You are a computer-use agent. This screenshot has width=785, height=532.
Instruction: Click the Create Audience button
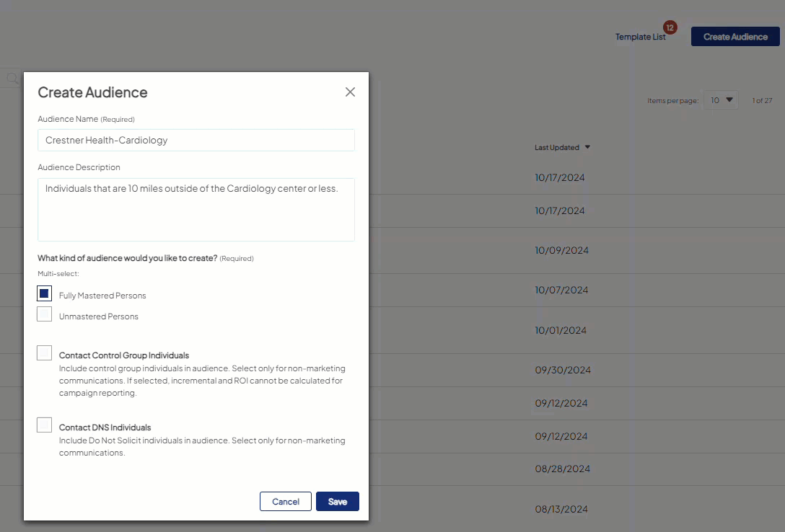tap(734, 37)
